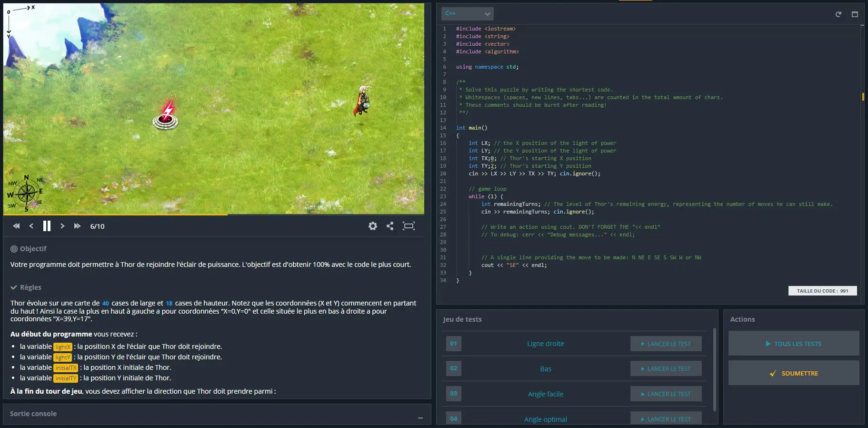Place cursor on the int main() line
The image size is (868, 428).
[x=471, y=128]
